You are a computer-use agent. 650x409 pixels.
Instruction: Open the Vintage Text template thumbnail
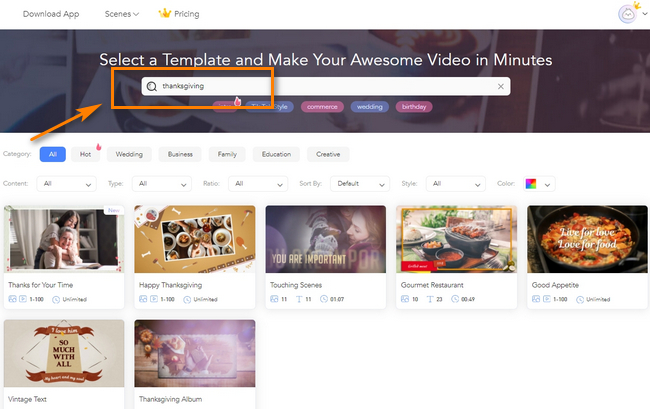[64, 353]
